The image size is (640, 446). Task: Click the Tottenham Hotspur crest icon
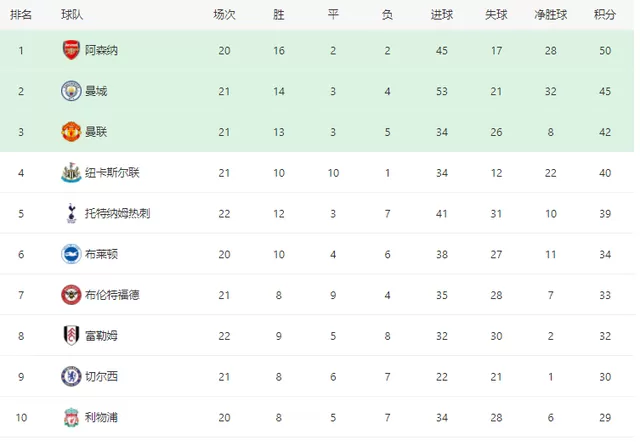point(70,213)
